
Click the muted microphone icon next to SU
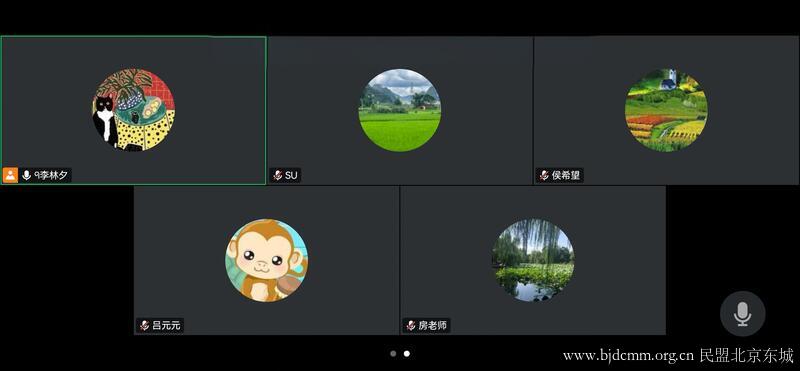pos(278,176)
